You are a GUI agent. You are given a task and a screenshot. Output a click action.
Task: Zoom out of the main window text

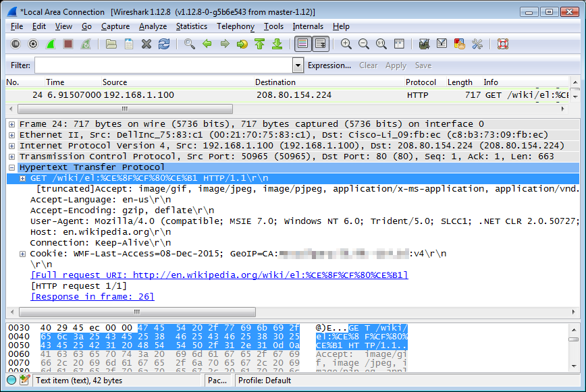coord(364,44)
